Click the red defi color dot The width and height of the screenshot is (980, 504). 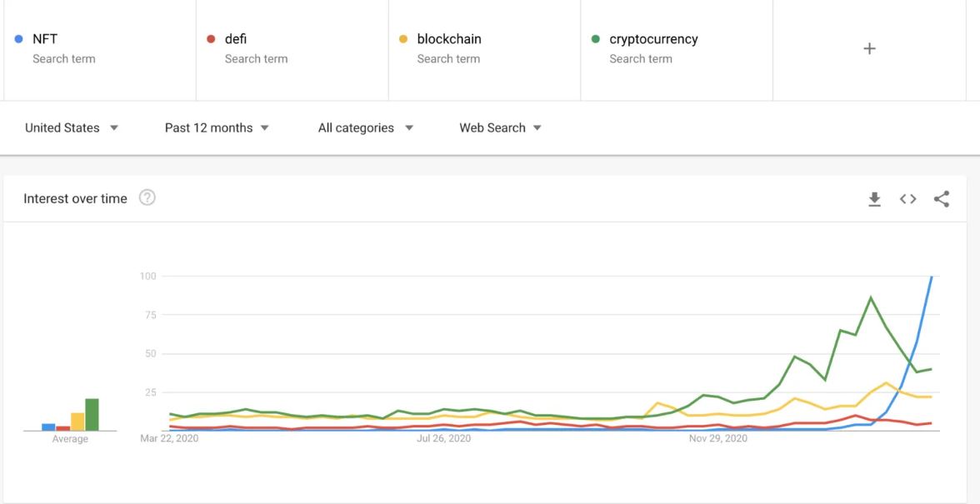tap(212, 39)
